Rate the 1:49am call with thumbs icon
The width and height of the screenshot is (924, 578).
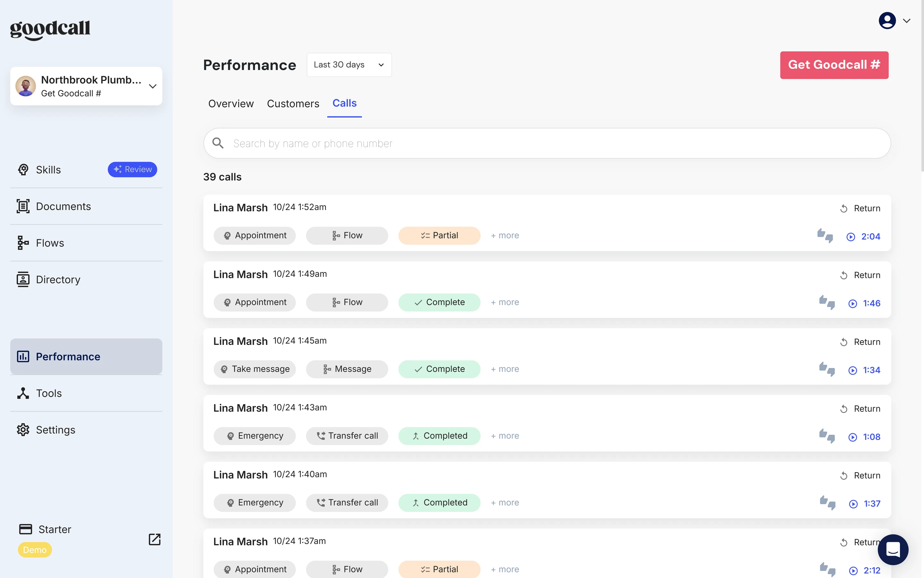(x=827, y=302)
